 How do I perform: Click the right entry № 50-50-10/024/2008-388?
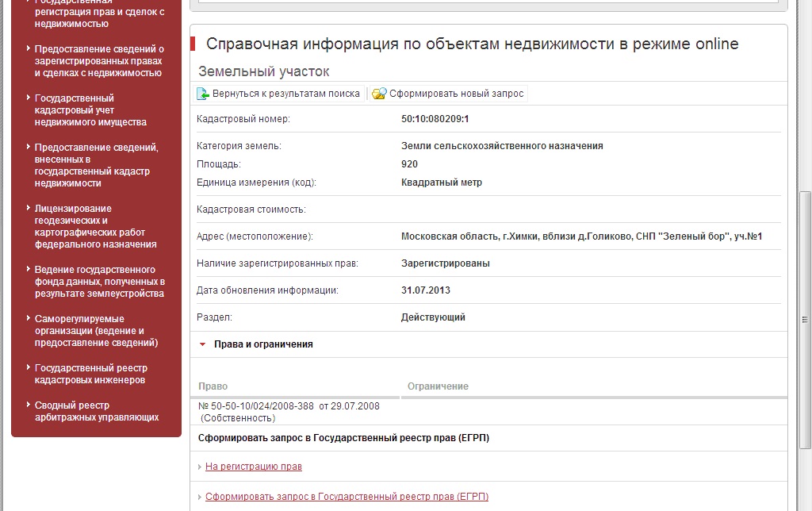click(x=289, y=406)
